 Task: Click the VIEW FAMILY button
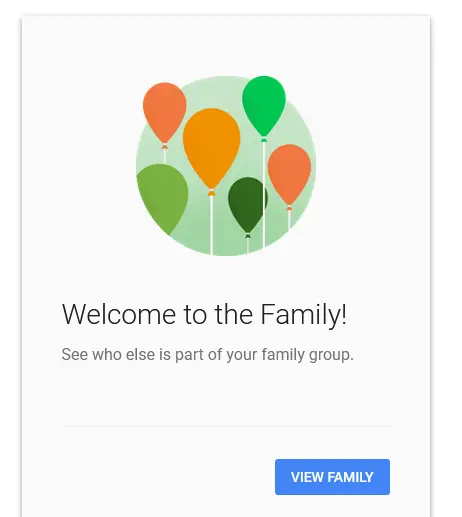point(332,477)
